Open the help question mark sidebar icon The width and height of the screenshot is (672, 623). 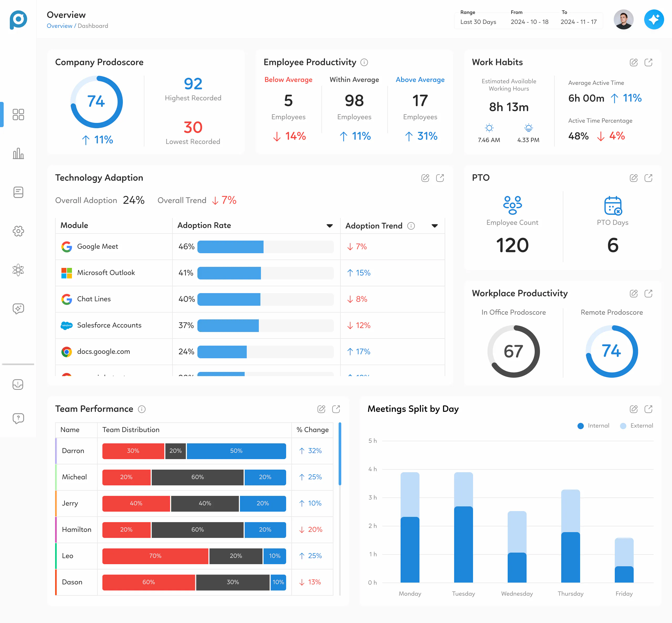tap(18, 418)
